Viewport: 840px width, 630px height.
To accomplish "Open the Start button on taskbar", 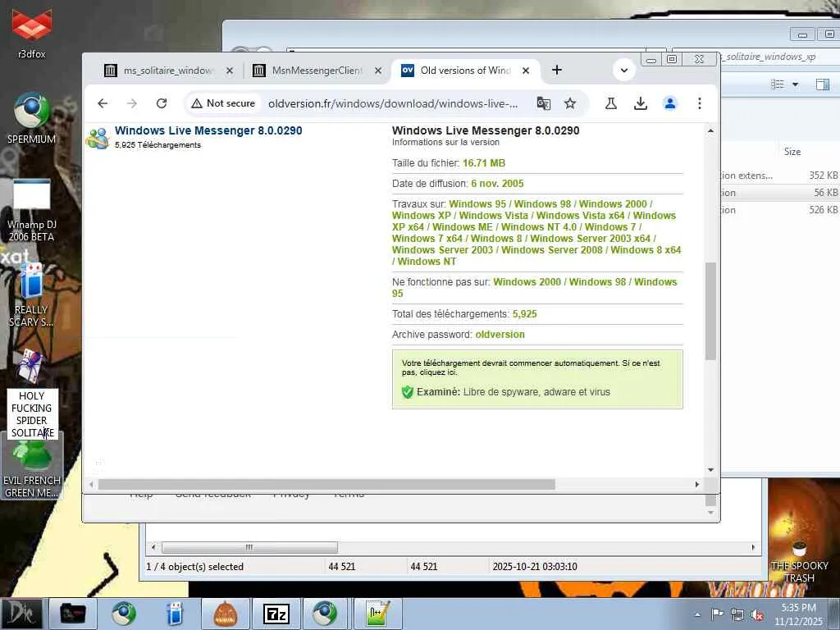I will click(x=21, y=614).
